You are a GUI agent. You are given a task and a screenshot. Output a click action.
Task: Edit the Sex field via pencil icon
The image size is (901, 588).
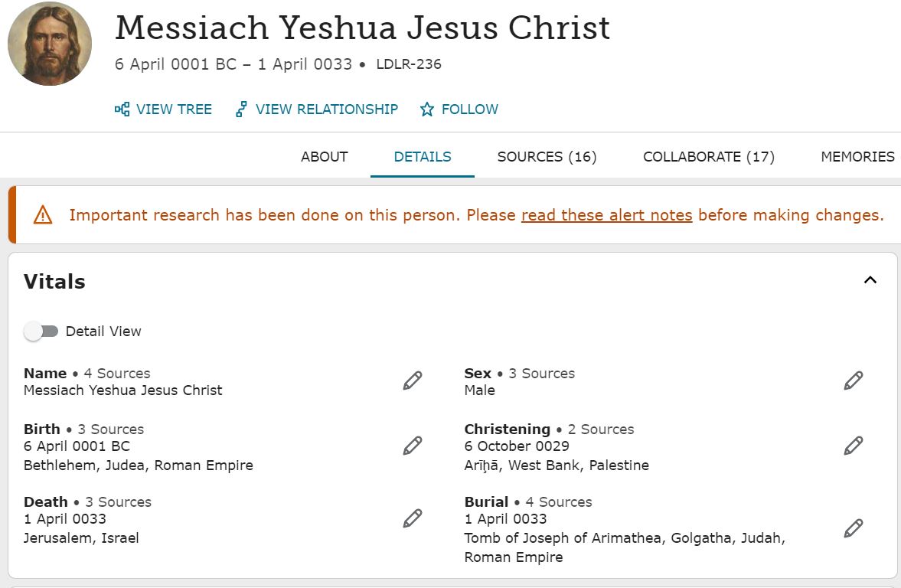(854, 381)
